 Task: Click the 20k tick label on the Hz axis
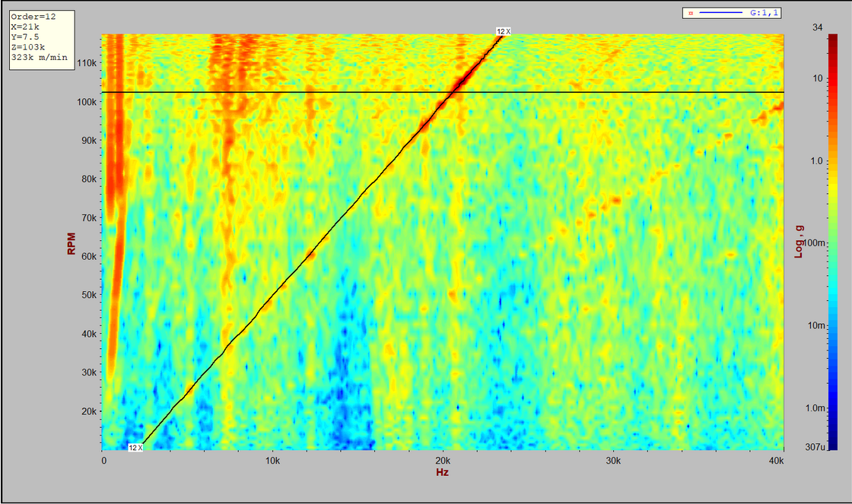coord(443,461)
